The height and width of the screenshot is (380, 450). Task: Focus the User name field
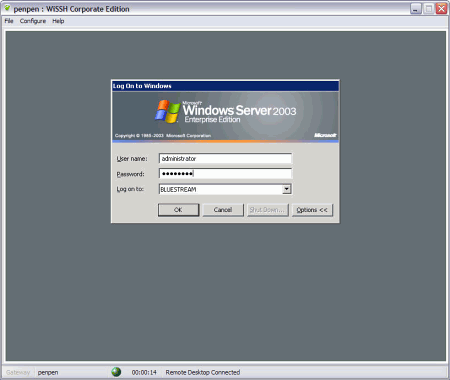tap(225, 159)
